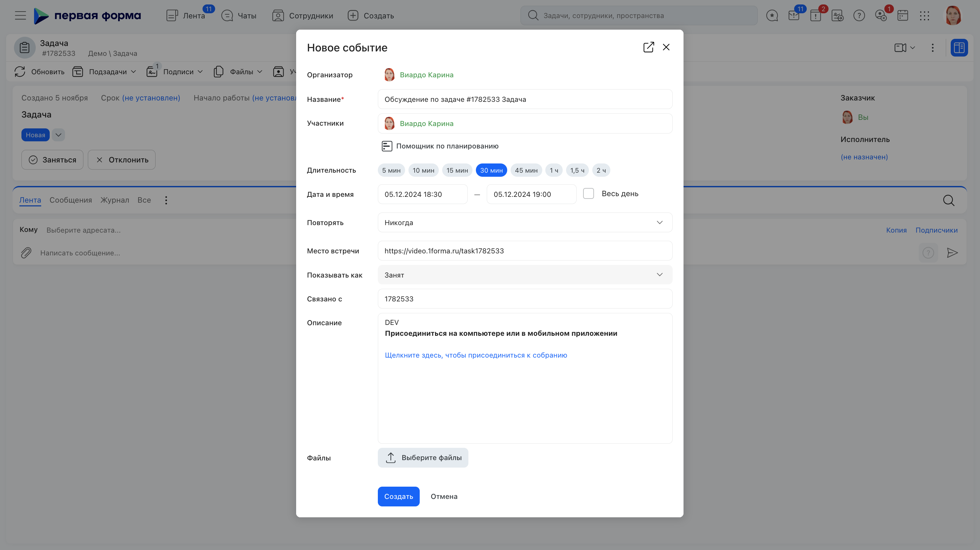980x550 pixels.
Task: Select 10 мин duration
Action: coord(423,171)
